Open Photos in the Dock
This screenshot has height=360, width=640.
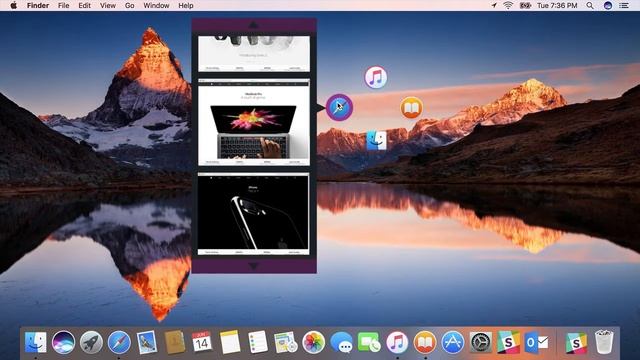pos(313,342)
